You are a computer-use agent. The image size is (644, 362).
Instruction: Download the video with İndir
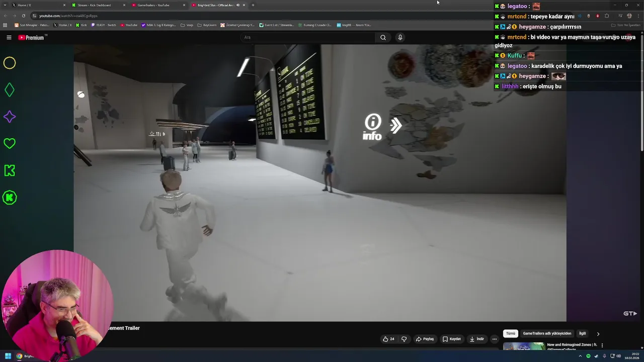click(x=476, y=339)
